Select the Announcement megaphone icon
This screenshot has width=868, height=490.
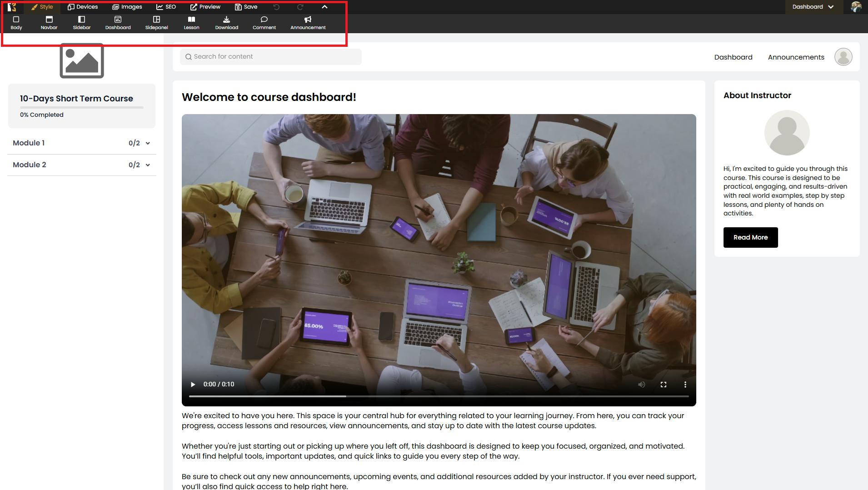point(308,20)
